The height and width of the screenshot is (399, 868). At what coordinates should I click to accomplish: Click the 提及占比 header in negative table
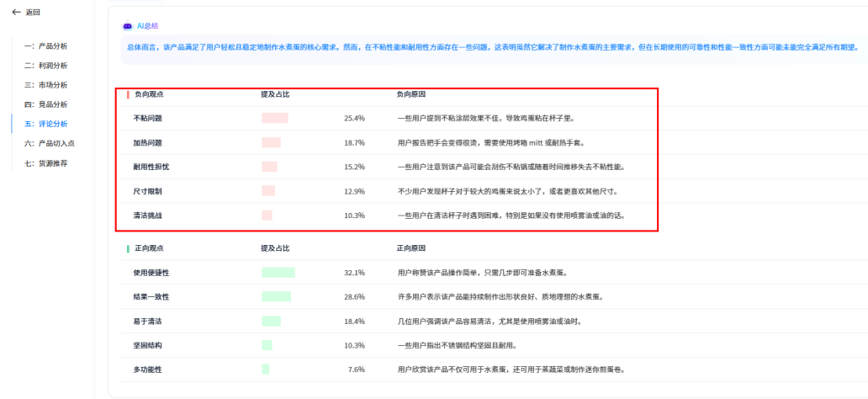275,94
